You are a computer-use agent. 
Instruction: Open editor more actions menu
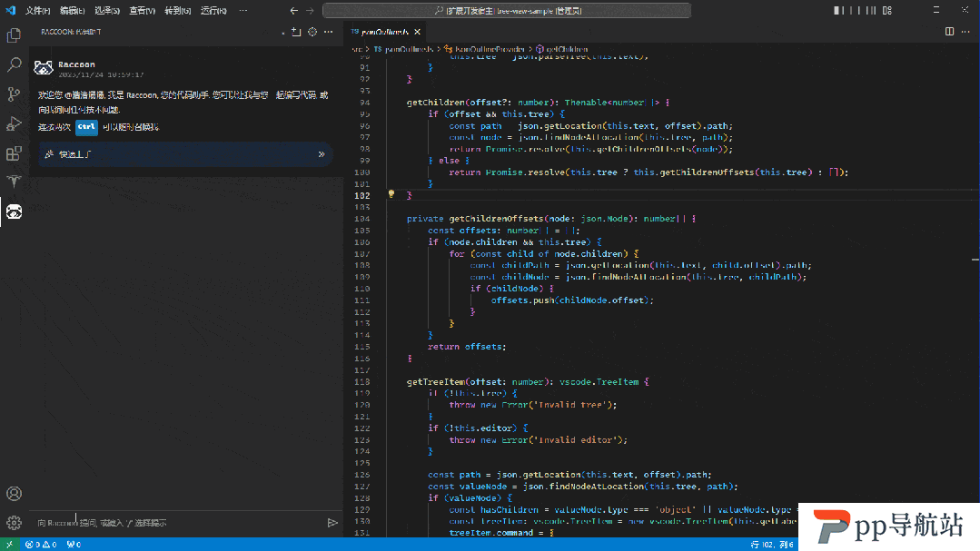[965, 32]
